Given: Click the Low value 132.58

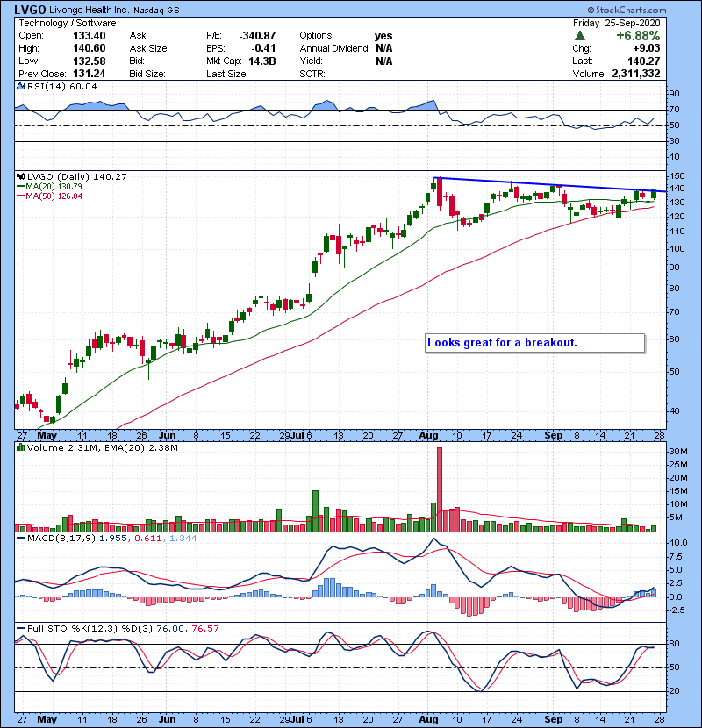Looking at the screenshot, I should pyautogui.click(x=90, y=61).
